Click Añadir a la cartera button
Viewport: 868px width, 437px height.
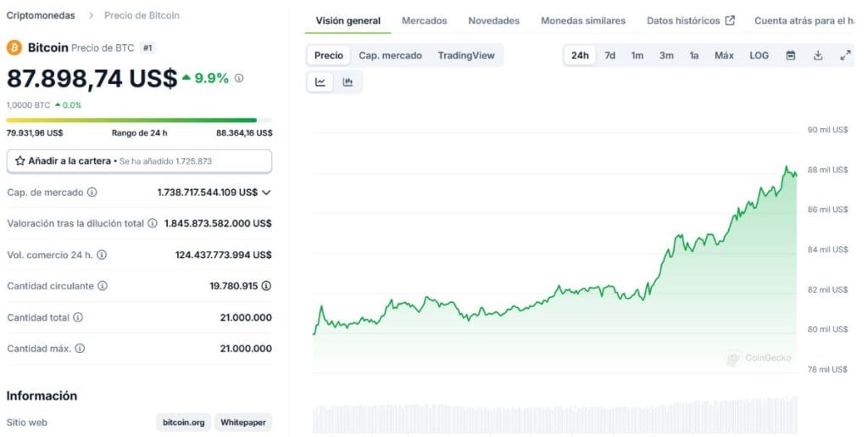coord(139,161)
